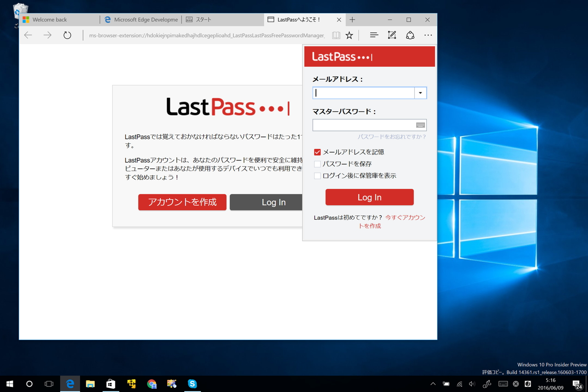Click the LastPass logo in popup header

click(342, 57)
